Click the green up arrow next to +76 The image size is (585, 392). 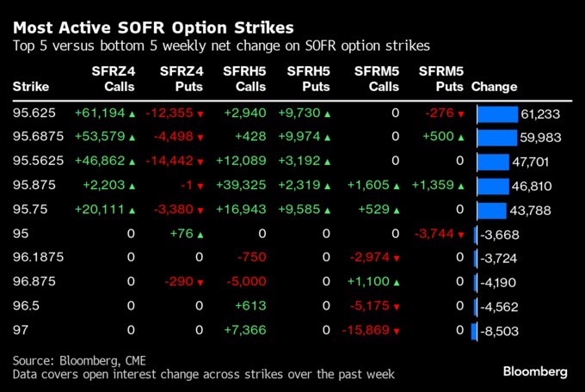pyautogui.click(x=200, y=235)
